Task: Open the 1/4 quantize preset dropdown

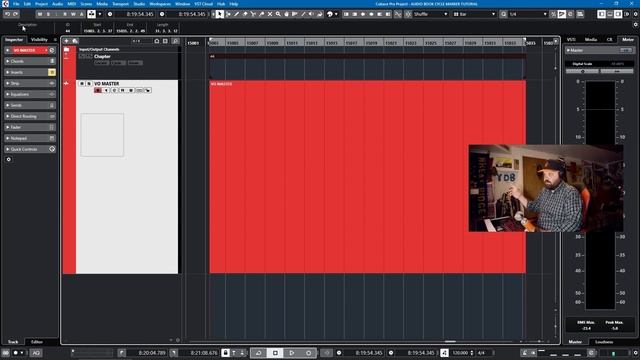Action: point(528,14)
